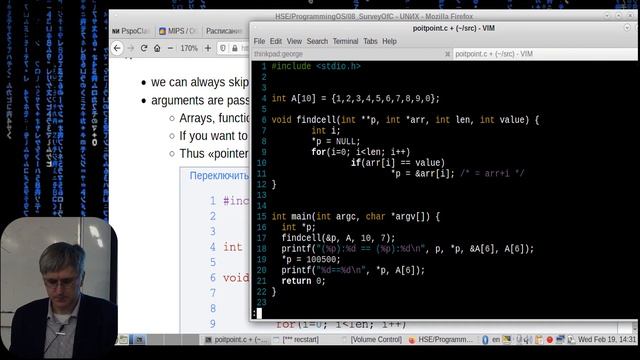The image size is (640, 360).
Task: Reset the 170% zoom level indicator
Action: (189, 48)
